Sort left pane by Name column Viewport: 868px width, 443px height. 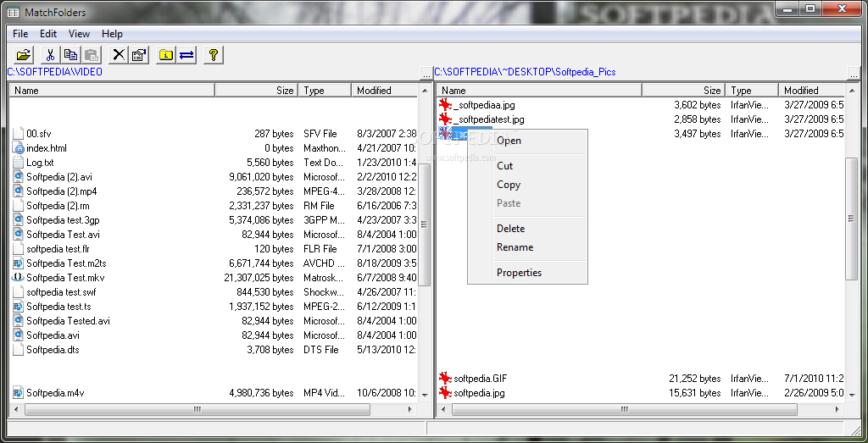113,90
